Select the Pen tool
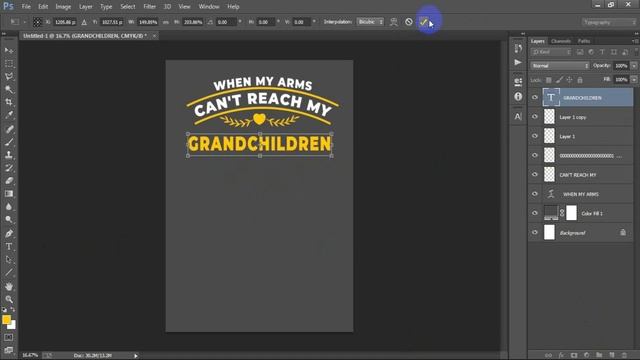This screenshot has width=640, height=360. click(x=9, y=233)
